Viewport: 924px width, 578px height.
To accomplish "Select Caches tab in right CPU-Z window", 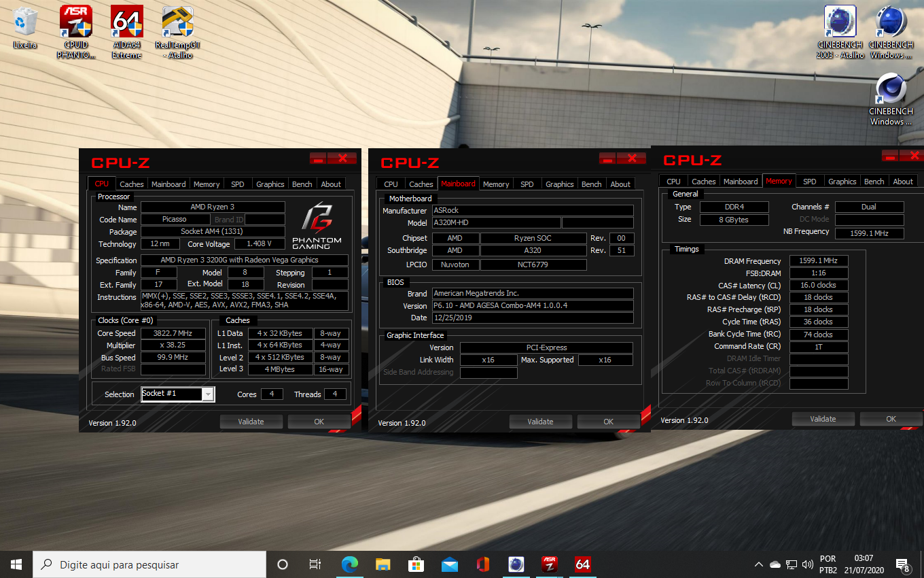I will click(x=704, y=181).
